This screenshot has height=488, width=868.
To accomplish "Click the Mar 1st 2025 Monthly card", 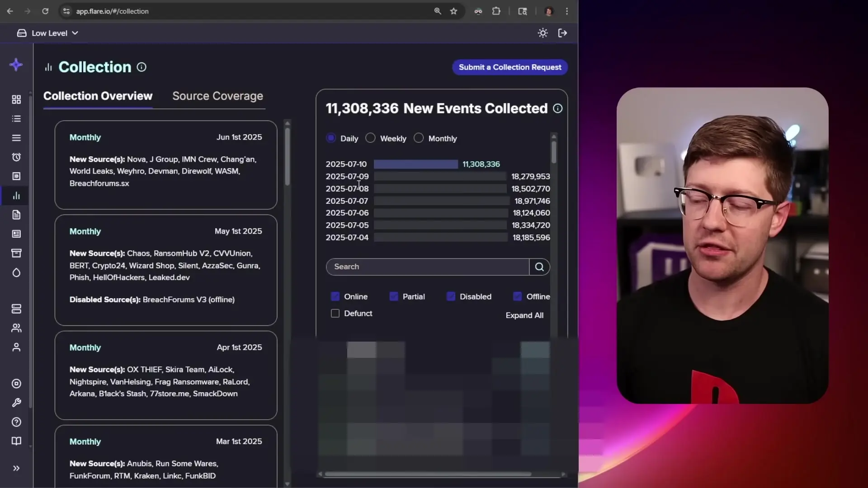I will pyautogui.click(x=166, y=456).
